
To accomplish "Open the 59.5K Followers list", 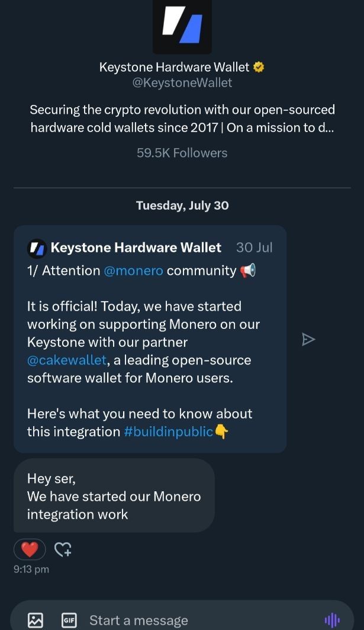I will (182, 153).
